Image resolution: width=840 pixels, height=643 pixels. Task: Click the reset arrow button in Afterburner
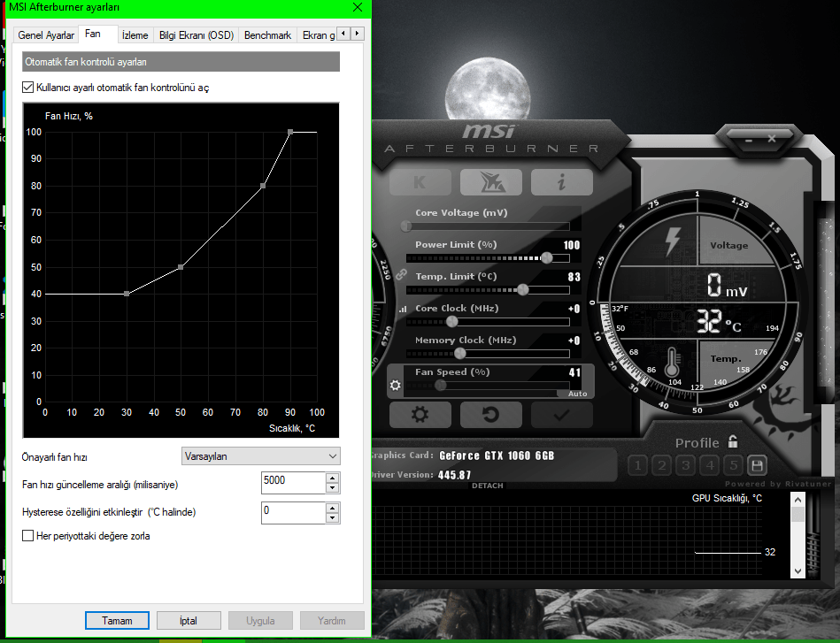coord(490,415)
